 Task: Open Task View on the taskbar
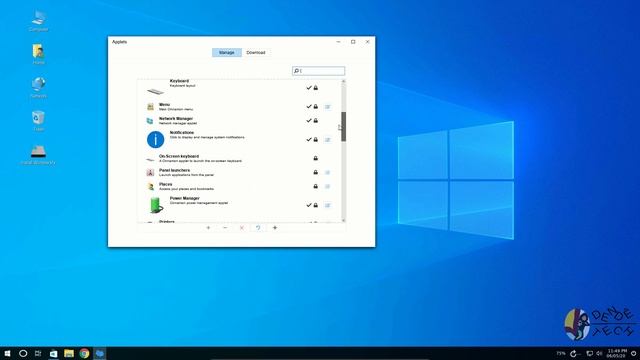coord(38,353)
